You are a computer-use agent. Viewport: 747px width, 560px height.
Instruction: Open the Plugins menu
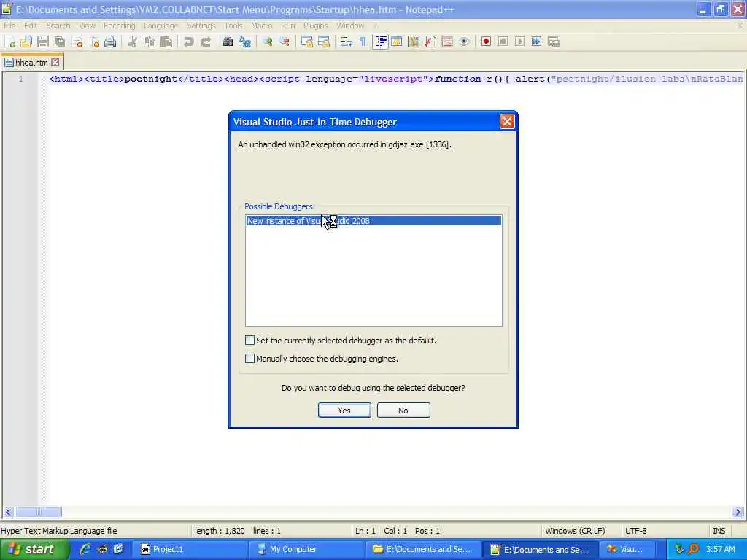(x=315, y=26)
